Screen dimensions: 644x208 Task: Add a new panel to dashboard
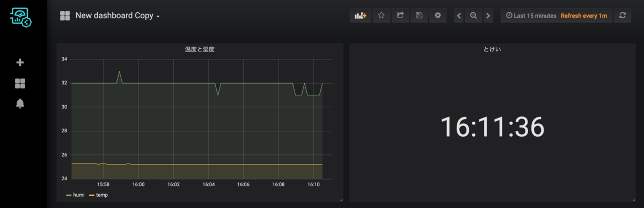pos(360,16)
